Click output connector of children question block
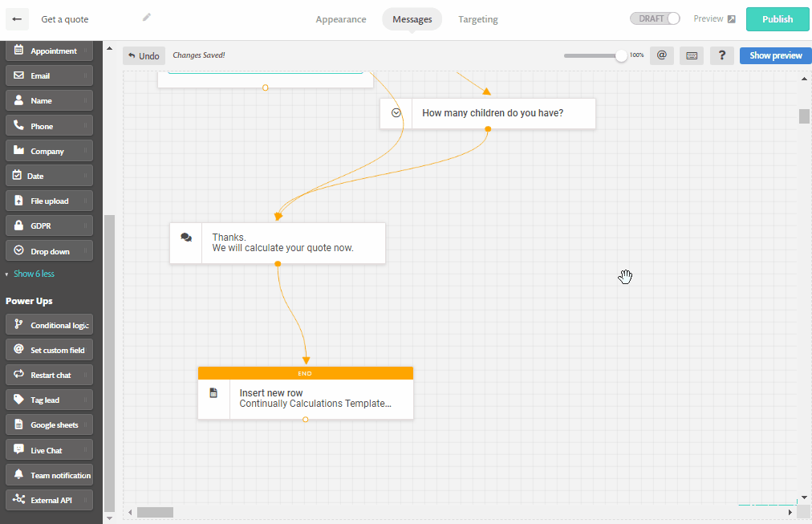The image size is (812, 524). coord(488,129)
